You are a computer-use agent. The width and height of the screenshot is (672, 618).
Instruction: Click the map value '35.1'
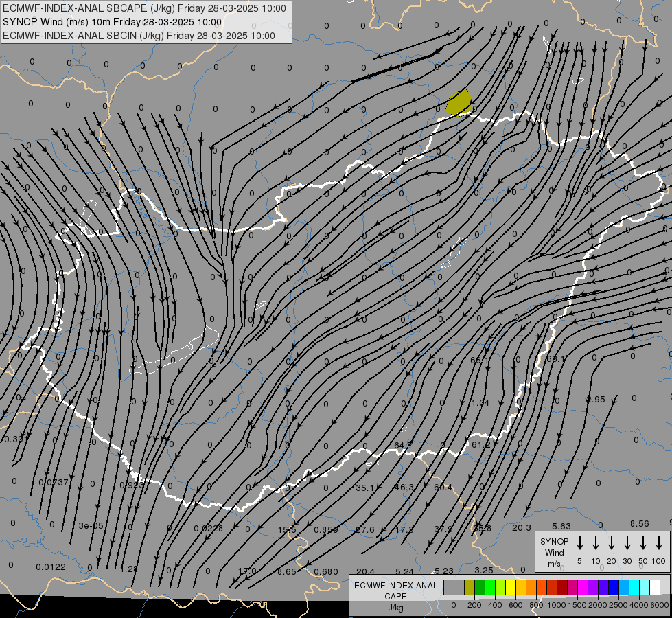(x=365, y=488)
